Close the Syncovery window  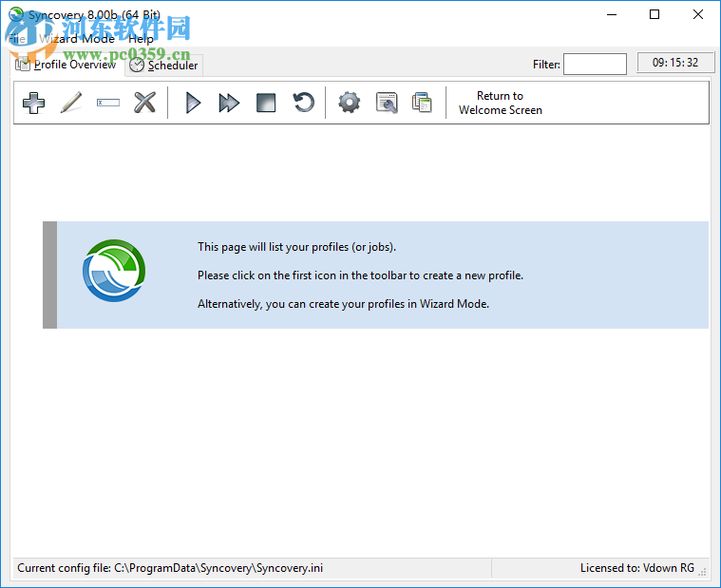(697, 14)
